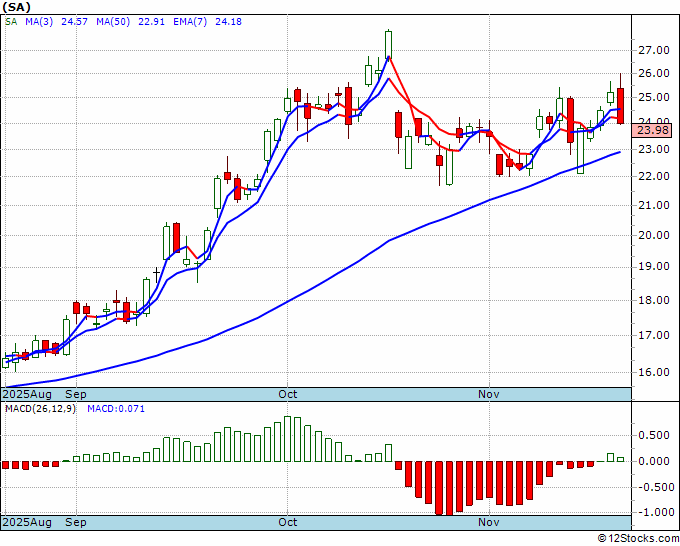Image resolution: width=680 pixels, height=546 pixels.
Task: Click the 0.000 MACD axis label
Action: click(654, 461)
